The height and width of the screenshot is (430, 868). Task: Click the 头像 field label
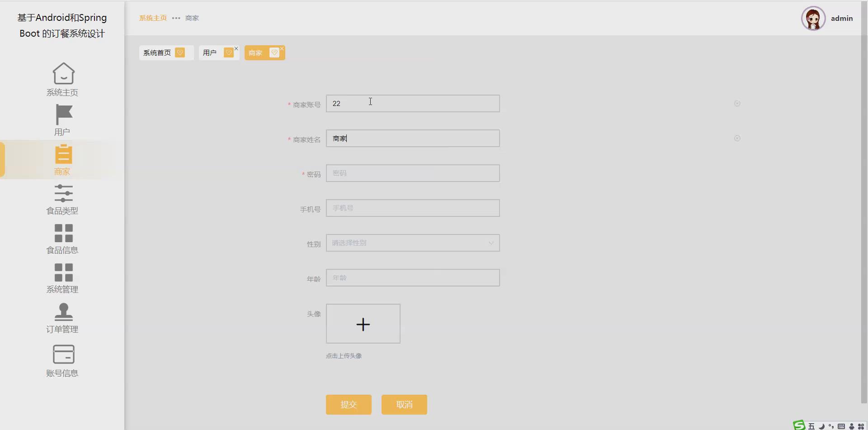(x=314, y=314)
